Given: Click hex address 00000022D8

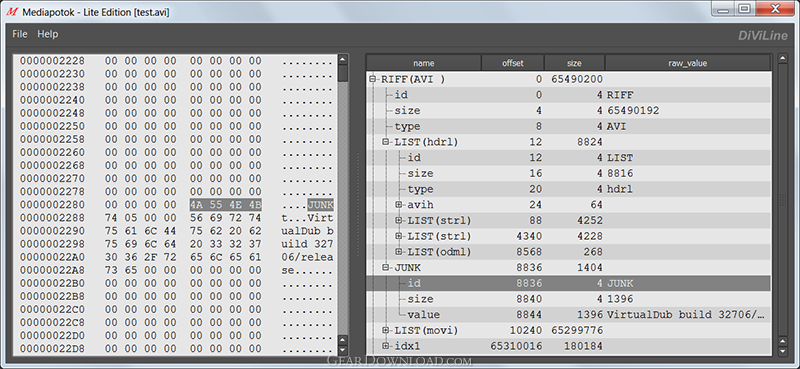Looking at the screenshot, I should point(53,349).
